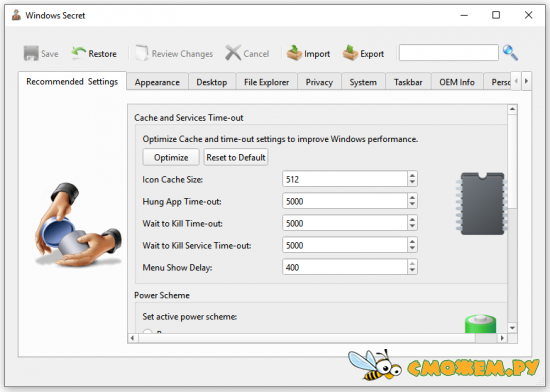Click the magnifying glass search icon

tap(510, 53)
